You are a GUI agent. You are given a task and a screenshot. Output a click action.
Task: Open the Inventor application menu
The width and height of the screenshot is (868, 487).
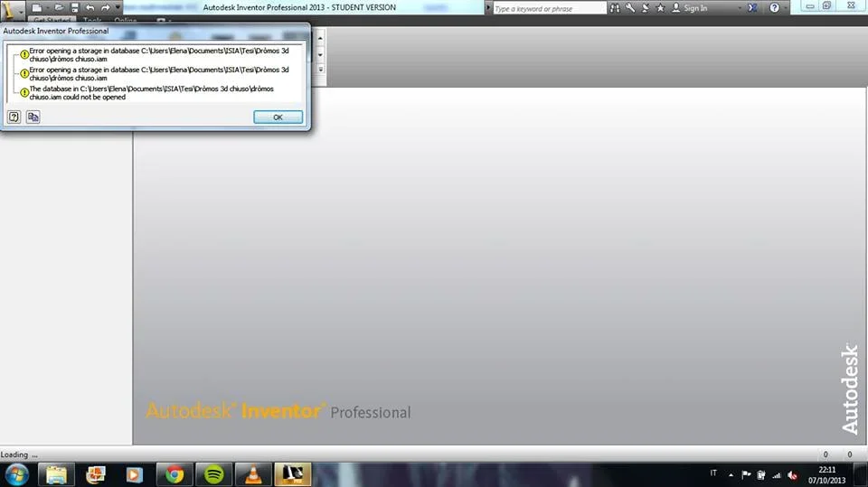(x=12, y=9)
